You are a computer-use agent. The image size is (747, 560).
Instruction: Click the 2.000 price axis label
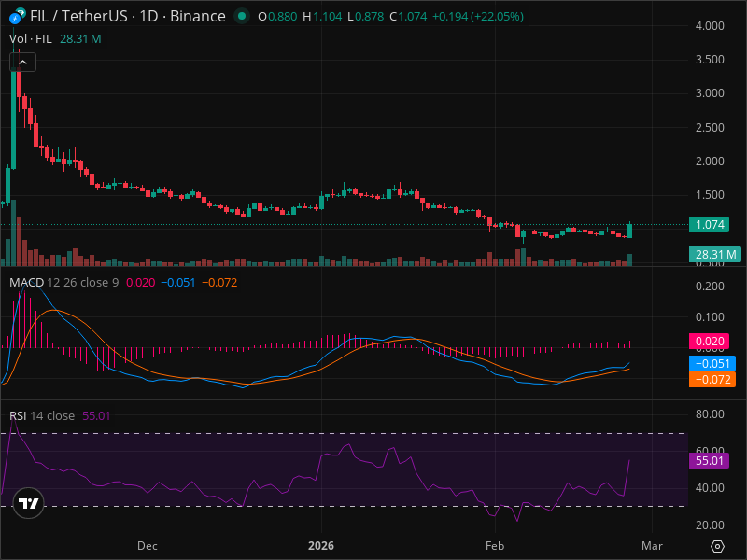click(710, 161)
